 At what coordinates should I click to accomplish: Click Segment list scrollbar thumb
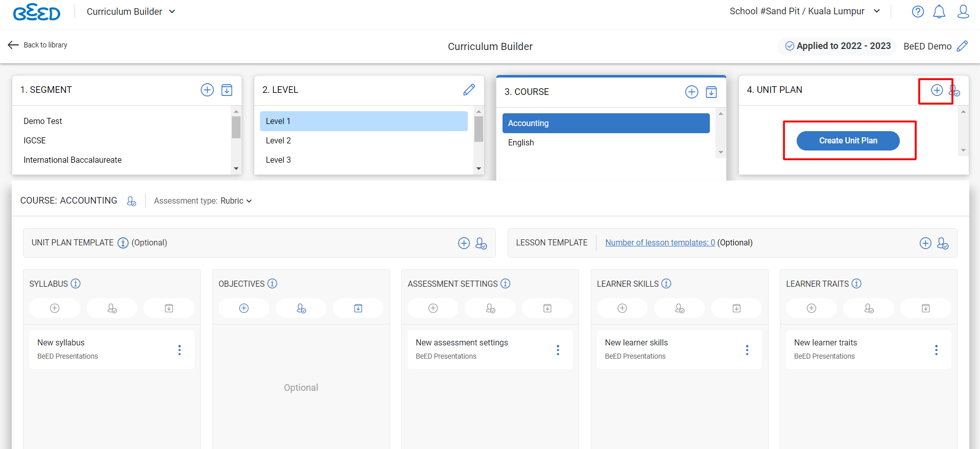236,127
